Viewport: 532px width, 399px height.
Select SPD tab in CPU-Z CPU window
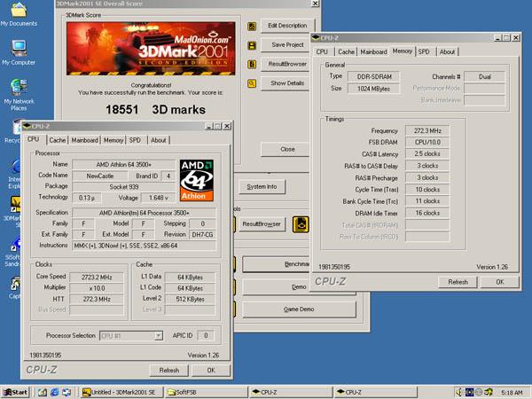[x=135, y=140]
